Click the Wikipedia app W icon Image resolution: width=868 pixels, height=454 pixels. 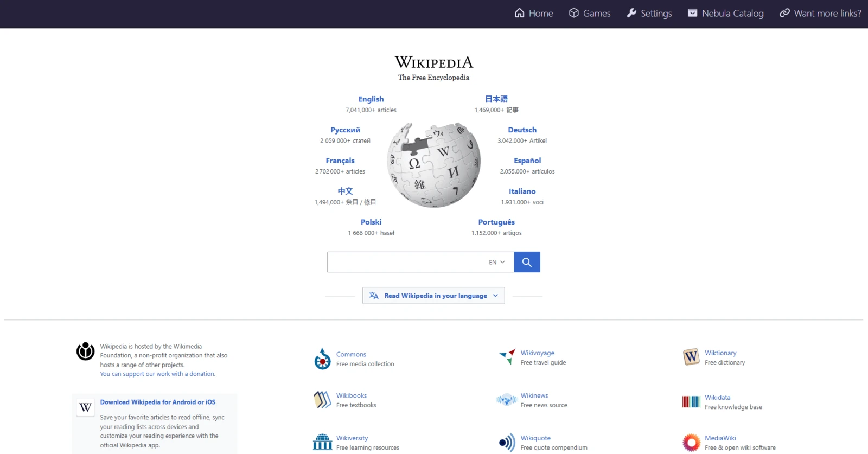pyautogui.click(x=86, y=407)
